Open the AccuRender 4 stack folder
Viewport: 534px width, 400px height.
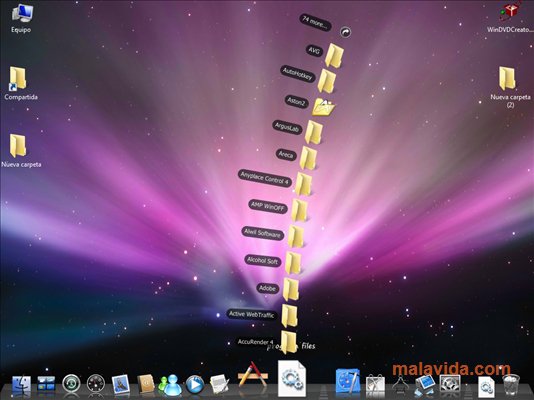[288, 342]
